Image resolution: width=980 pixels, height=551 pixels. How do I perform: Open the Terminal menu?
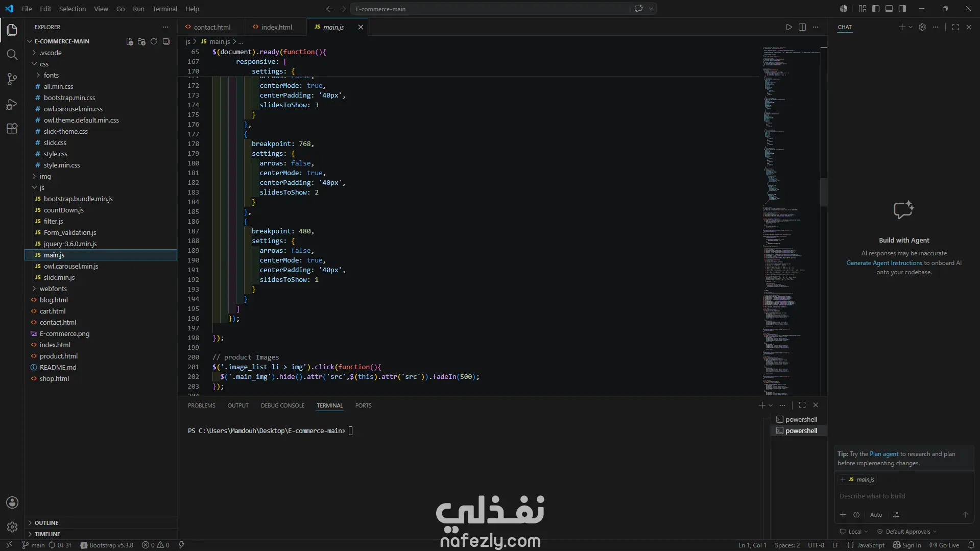pyautogui.click(x=164, y=9)
